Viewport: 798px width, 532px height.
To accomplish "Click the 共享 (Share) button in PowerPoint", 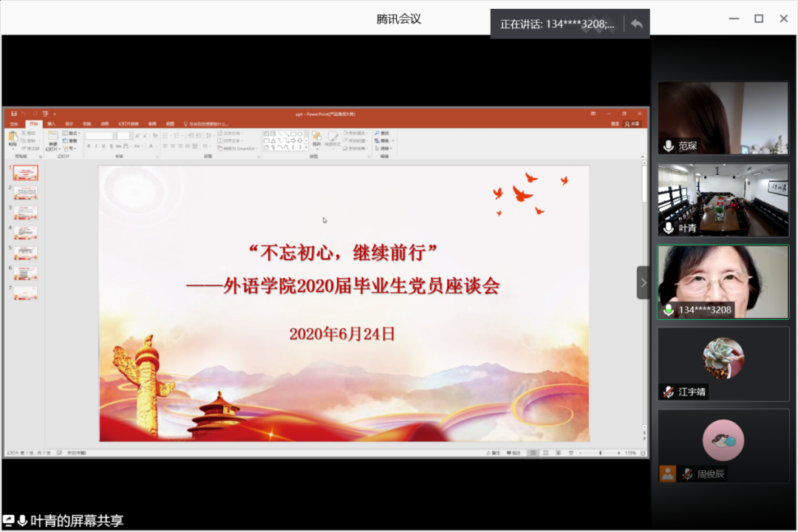I will (633, 124).
